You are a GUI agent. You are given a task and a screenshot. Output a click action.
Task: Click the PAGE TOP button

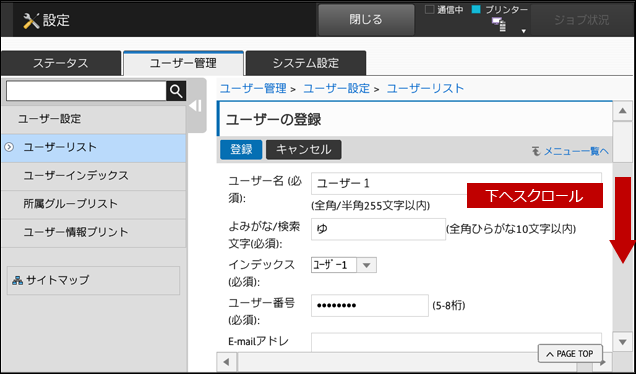(570, 354)
